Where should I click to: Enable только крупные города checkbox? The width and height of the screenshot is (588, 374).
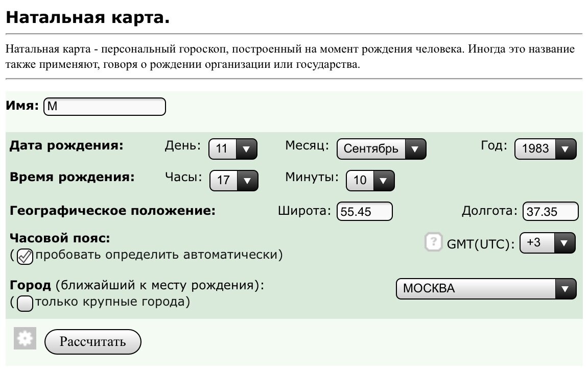coord(22,303)
